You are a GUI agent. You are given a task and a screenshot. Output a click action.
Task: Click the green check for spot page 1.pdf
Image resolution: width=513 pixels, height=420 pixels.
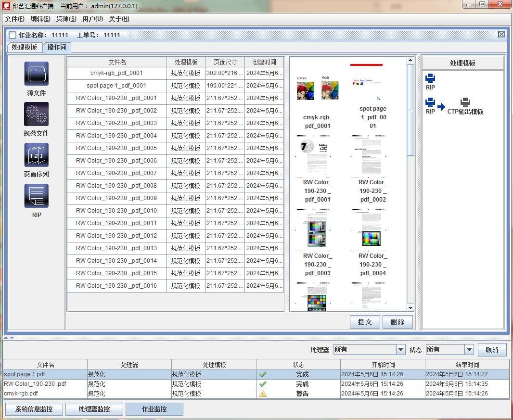[263, 374]
